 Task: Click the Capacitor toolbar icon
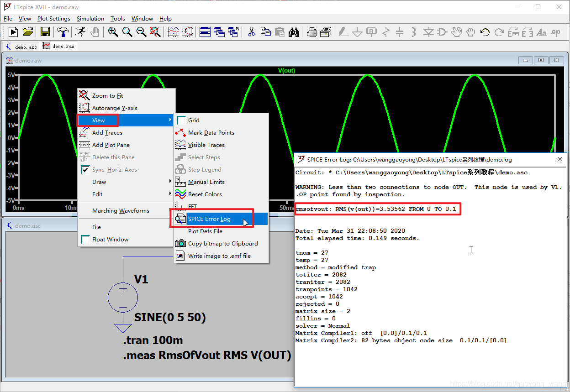point(400,32)
